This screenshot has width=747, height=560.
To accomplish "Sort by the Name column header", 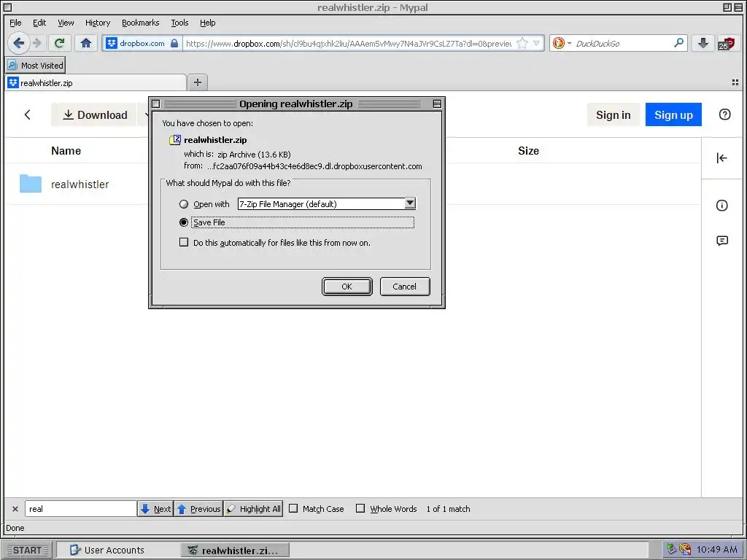I will pos(66,151).
